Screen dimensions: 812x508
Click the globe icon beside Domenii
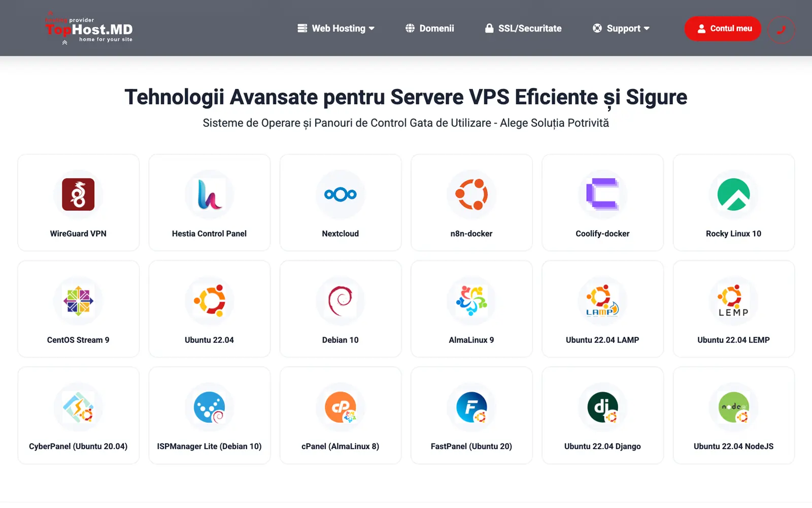(x=410, y=28)
